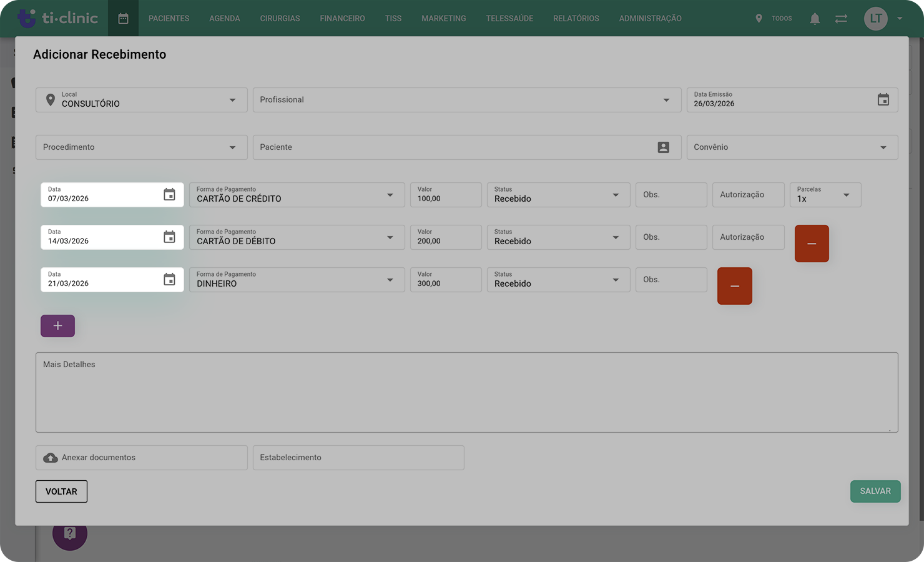Expand the Local CONSULTÓRIO dropdown
The height and width of the screenshot is (562, 924).
(x=232, y=100)
